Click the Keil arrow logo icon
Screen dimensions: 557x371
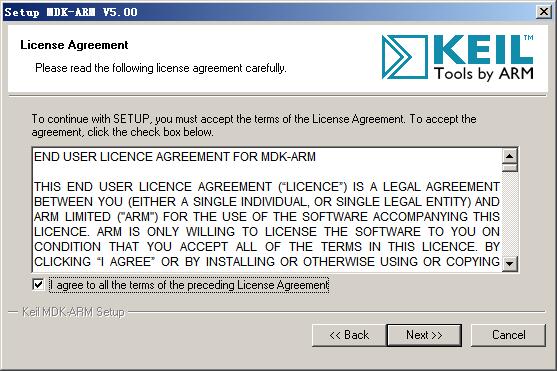click(x=405, y=57)
